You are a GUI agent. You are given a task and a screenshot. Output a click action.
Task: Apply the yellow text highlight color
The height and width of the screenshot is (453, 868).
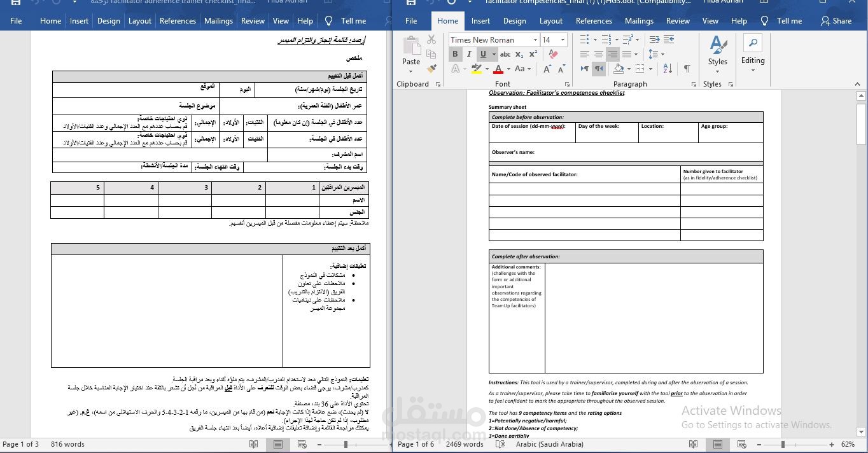(476, 69)
